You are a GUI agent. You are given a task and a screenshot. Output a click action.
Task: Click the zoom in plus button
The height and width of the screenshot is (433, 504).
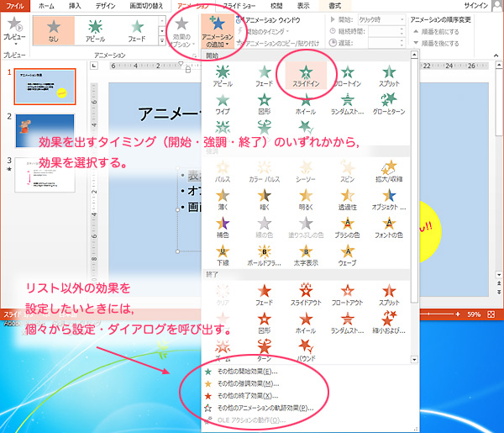[x=458, y=314]
